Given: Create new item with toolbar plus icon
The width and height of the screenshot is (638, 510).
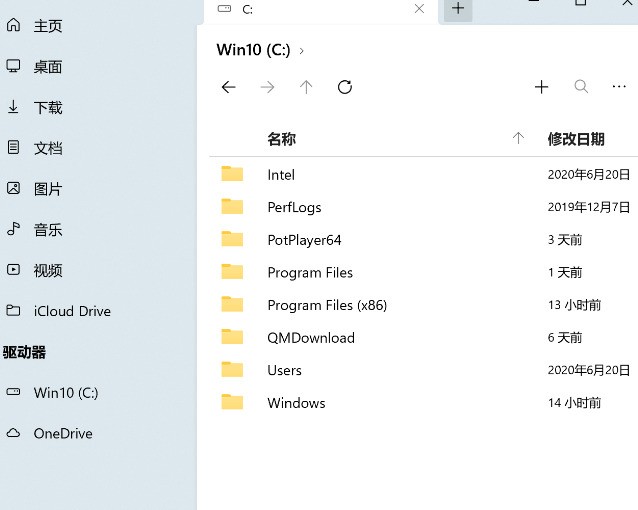Looking at the screenshot, I should [542, 87].
